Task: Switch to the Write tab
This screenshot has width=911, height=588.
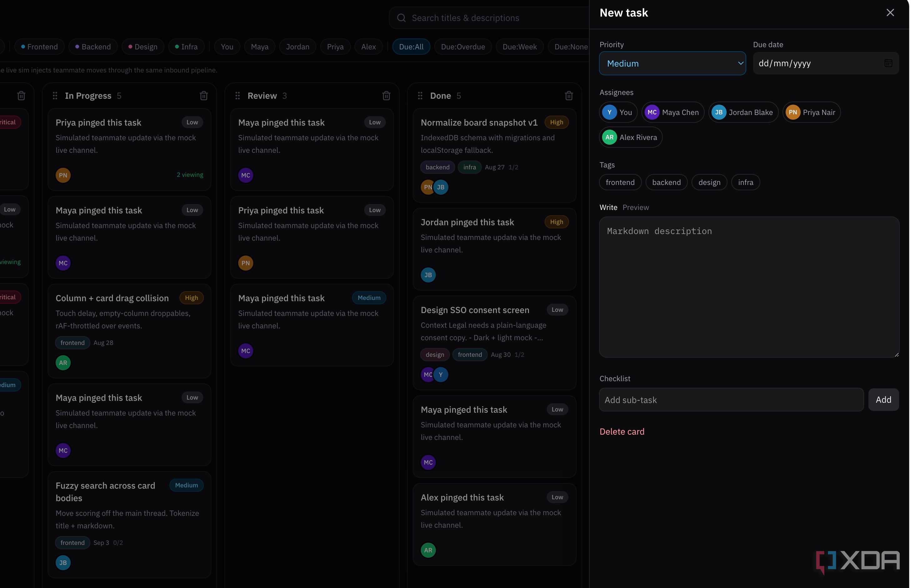Action: [x=608, y=207]
